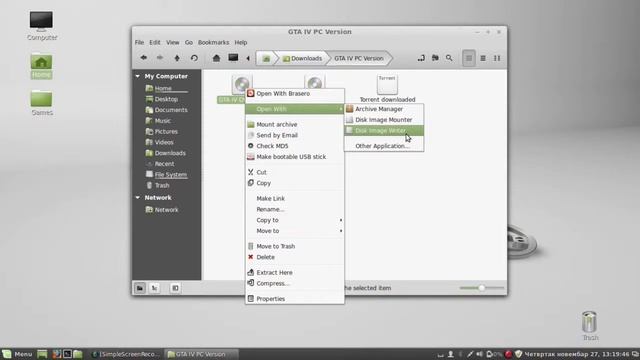
Task: Choose Disk Image Writer
Action: coord(384,131)
